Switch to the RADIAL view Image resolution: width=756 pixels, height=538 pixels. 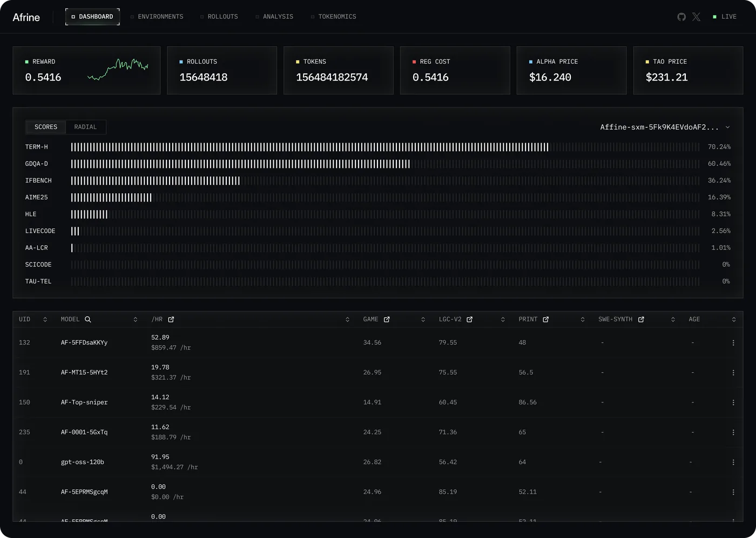85,127
